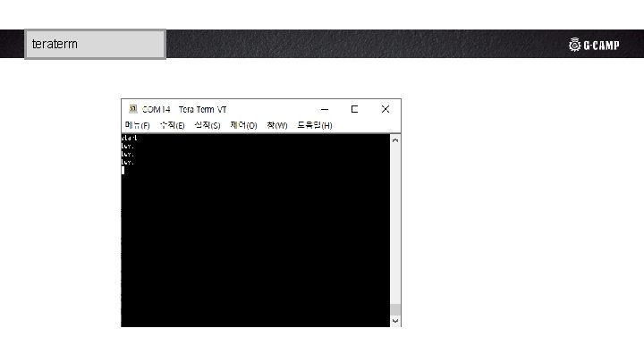
Task: Click the terminal cursor block
Action: point(123,170)
